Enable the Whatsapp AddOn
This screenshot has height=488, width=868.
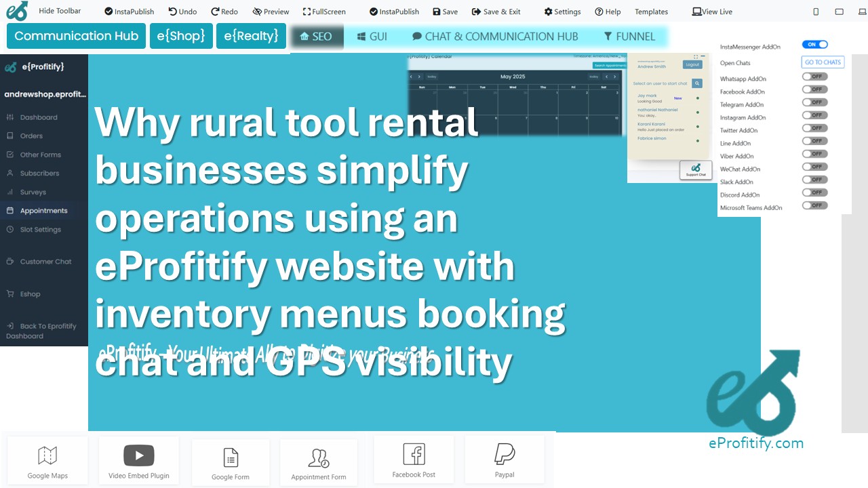(x=814, y=76)
